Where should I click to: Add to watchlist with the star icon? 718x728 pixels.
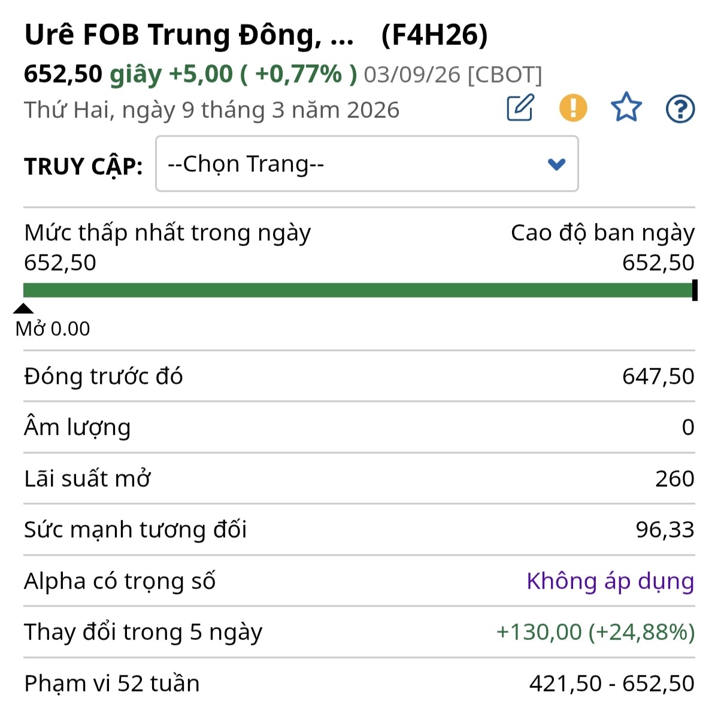(x=626, y=108)
